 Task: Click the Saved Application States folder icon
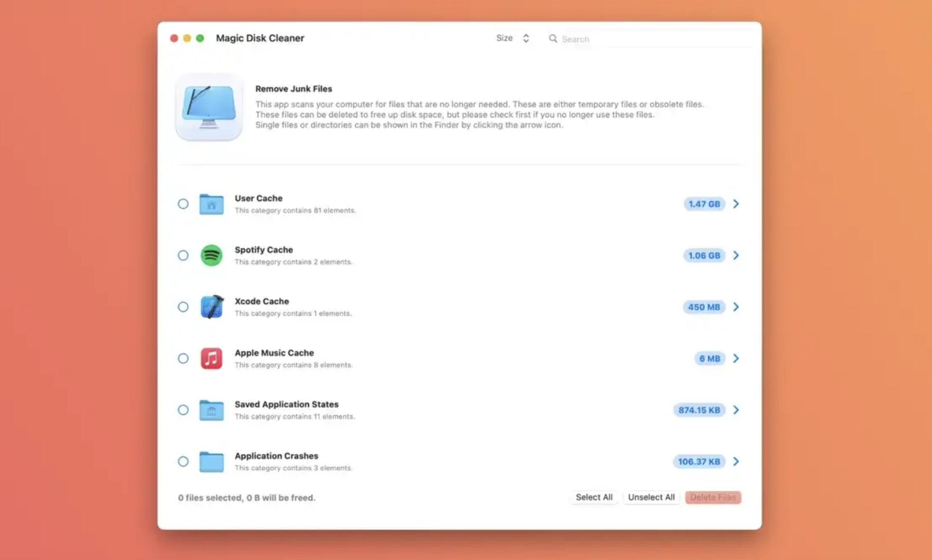click(211, 410)
